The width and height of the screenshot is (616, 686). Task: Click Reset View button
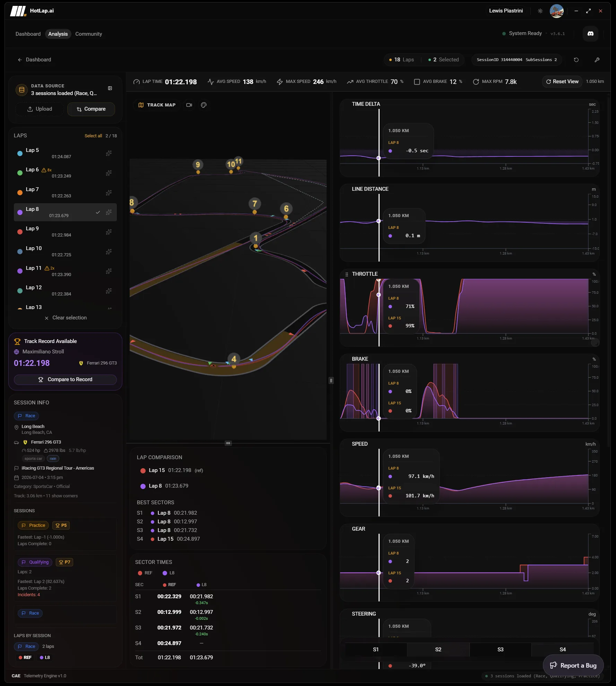[562, 82]
